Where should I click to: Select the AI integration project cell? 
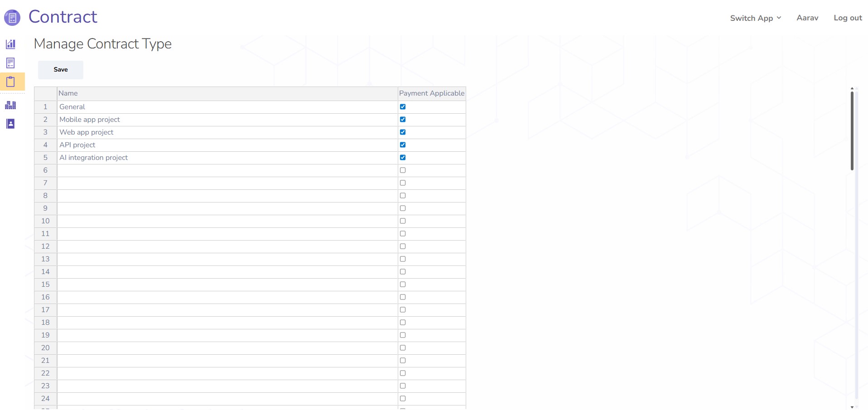click(227, 158)
